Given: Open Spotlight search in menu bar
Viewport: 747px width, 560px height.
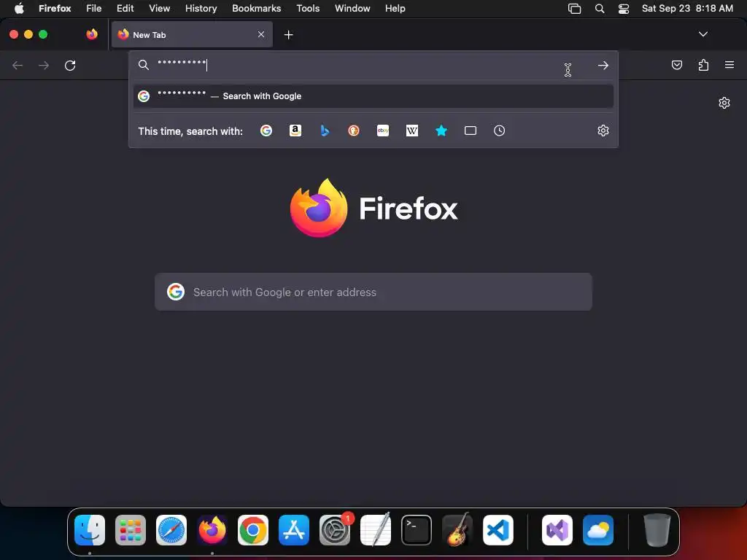Looking at the screenshot, I should 600,9.
